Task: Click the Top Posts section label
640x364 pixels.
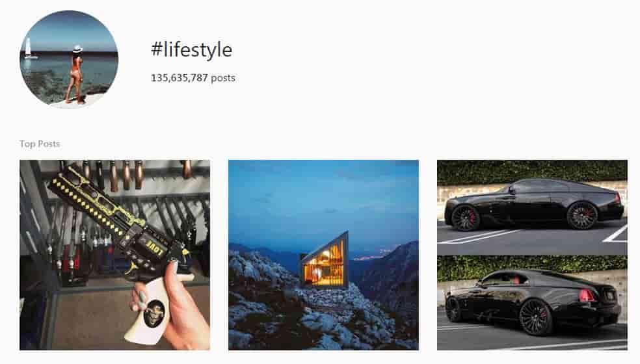Action: (x=40, y=144)
